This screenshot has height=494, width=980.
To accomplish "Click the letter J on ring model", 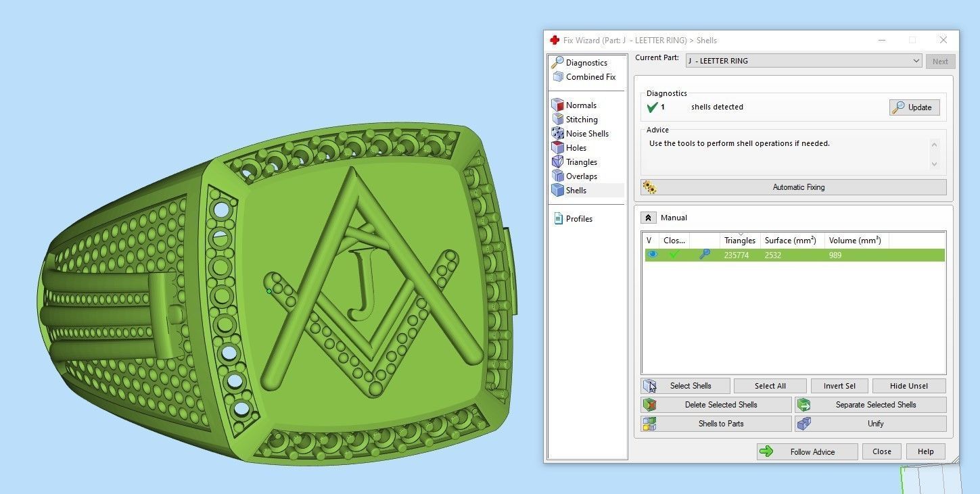I will (x=365, y=285).
